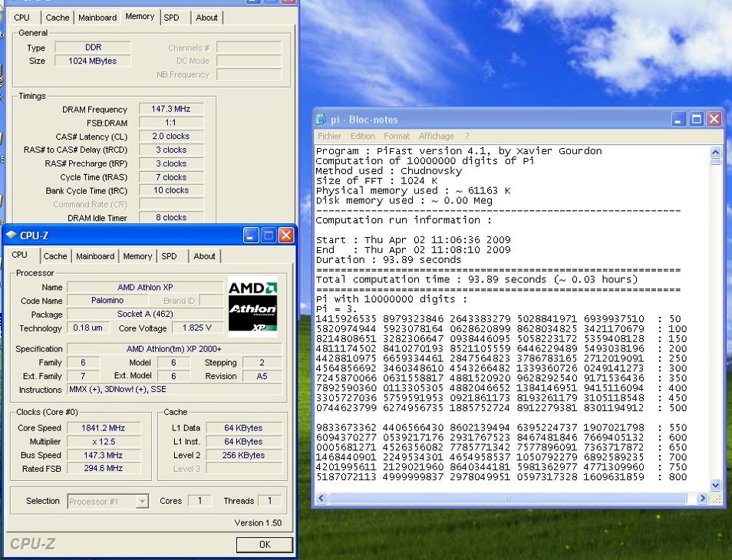Close the front CPU-Z window
The image size is (732, 560).
[x=286, y=236]
